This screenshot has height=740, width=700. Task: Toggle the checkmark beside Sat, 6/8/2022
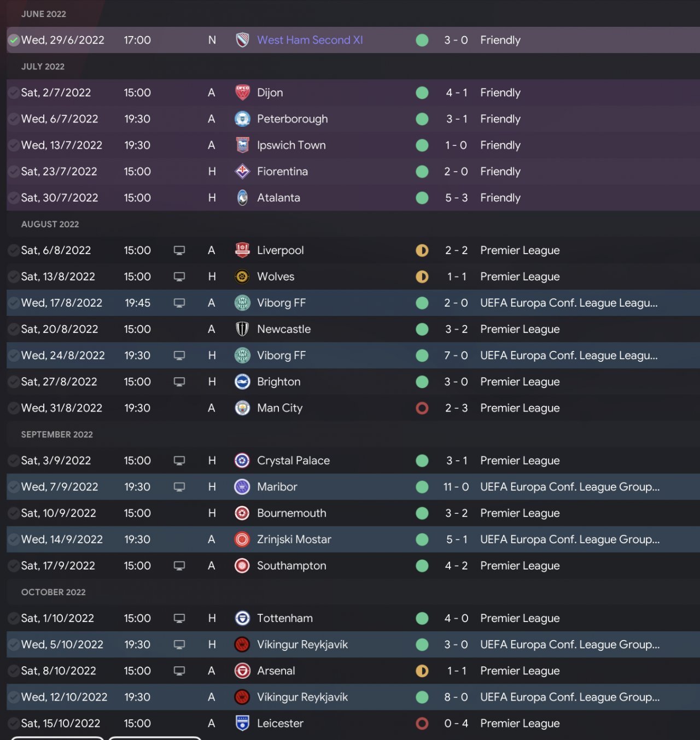14,250
